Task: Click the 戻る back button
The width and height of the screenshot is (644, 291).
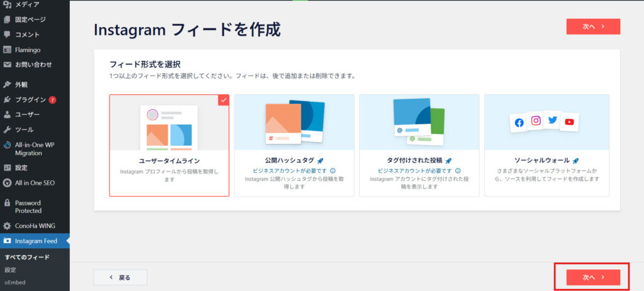Action: point(120,277)
